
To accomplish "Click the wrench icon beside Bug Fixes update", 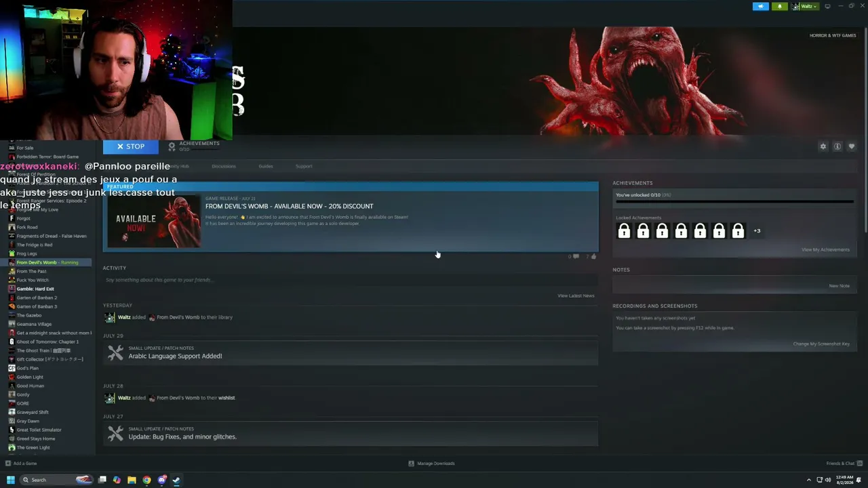I will (x=115, y=433).
